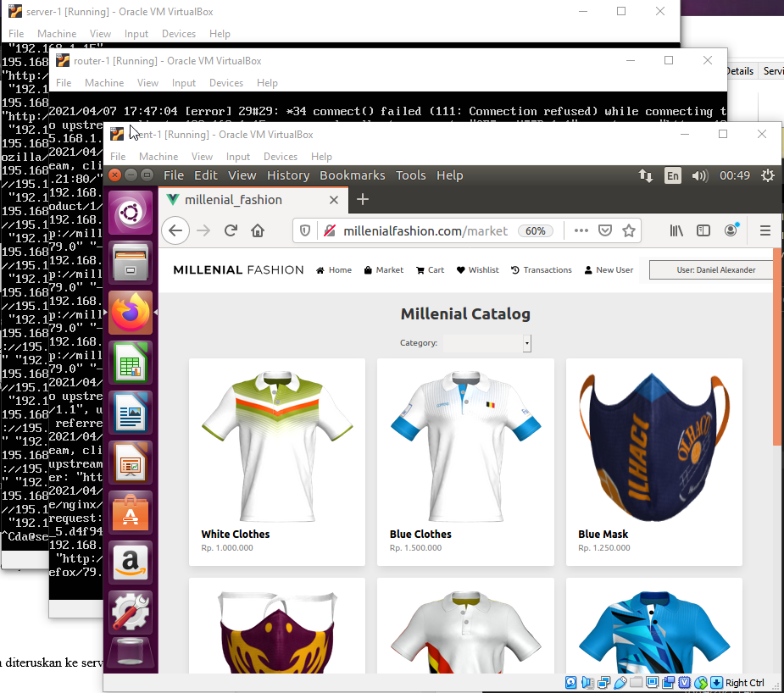Screen dimensions: 784x693
Task: Click the 60% zoom level control
Action: (537, 230)
